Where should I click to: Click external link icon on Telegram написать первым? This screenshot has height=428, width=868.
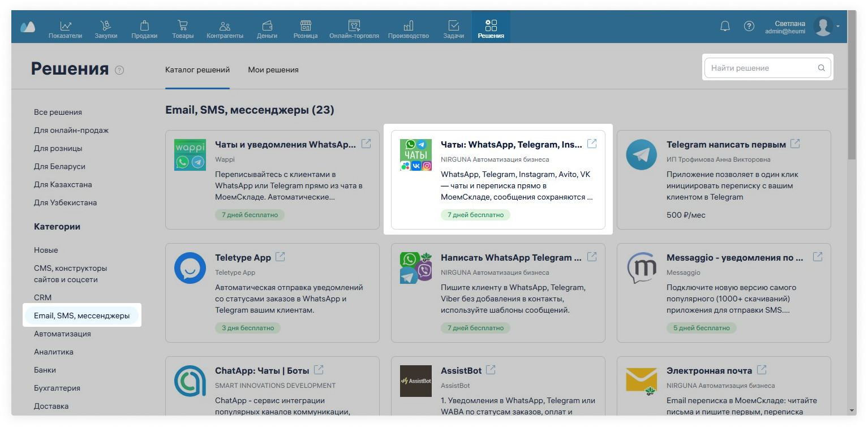pyautogui.click(x=795, y=144)
